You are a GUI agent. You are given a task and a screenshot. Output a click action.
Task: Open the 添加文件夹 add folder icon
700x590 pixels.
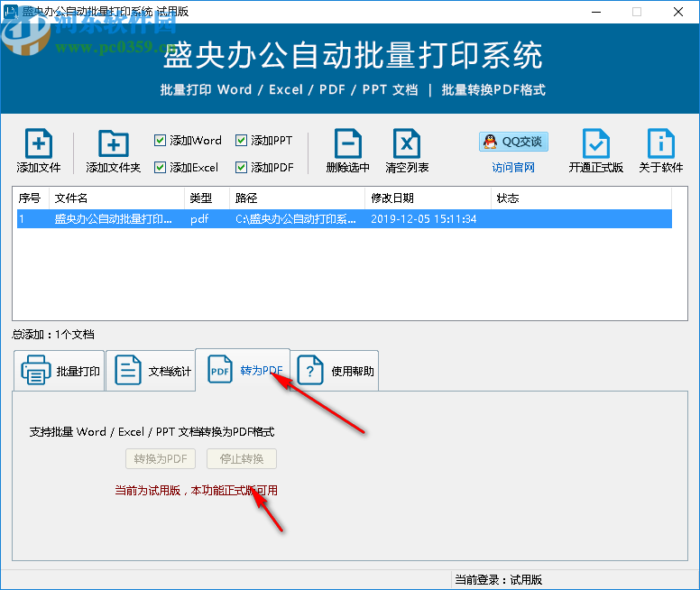tap(114, 143)
